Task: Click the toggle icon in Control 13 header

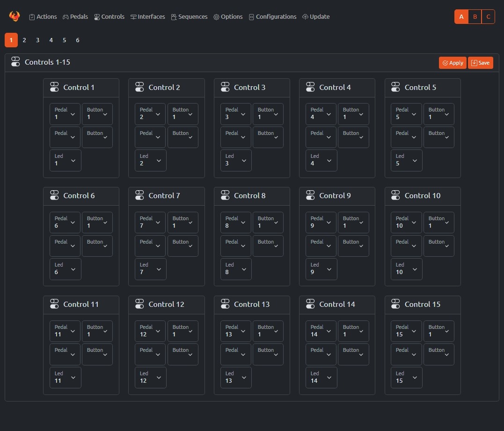Action: 225,304
